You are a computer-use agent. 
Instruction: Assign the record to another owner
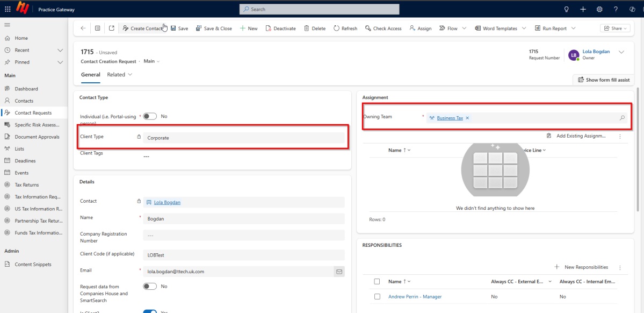click(420, 29)
